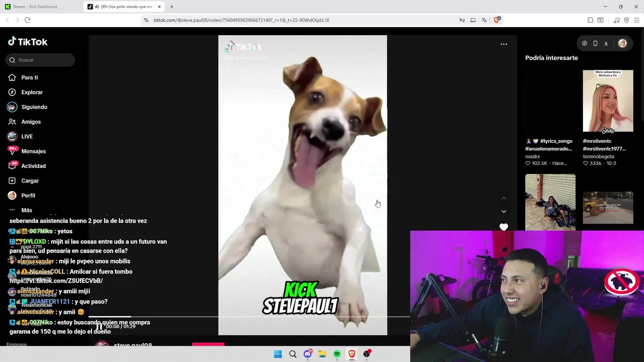
Task: Click the Podría interesarte heading
Action: point(551,58)
